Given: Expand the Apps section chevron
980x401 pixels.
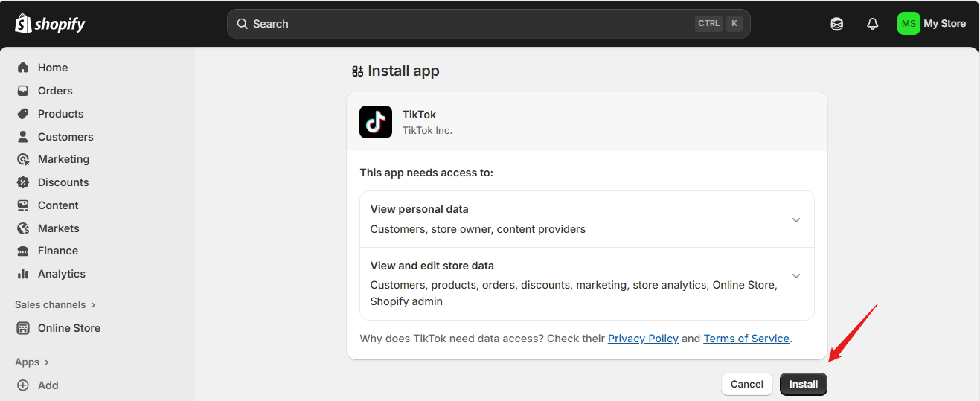Looking at the screenshot, I should pos(46,362).
